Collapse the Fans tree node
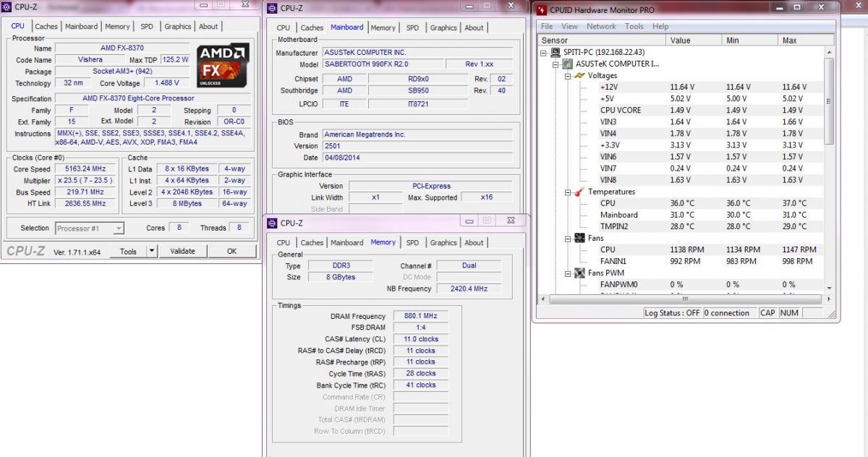The image size is (868, 457). [568, 239]
